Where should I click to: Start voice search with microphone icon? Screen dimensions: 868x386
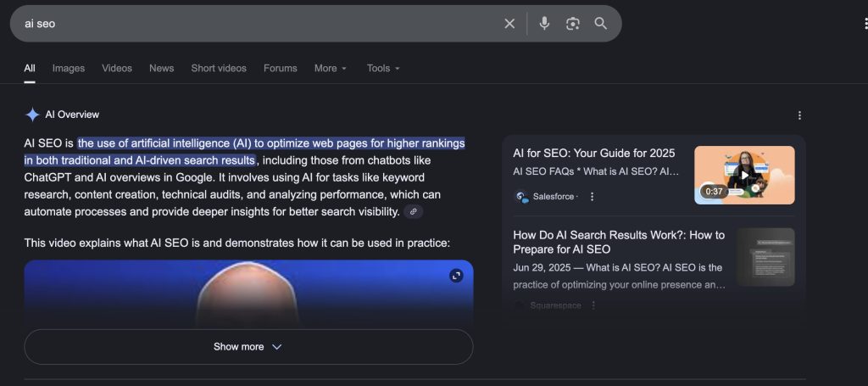point(545,24)
